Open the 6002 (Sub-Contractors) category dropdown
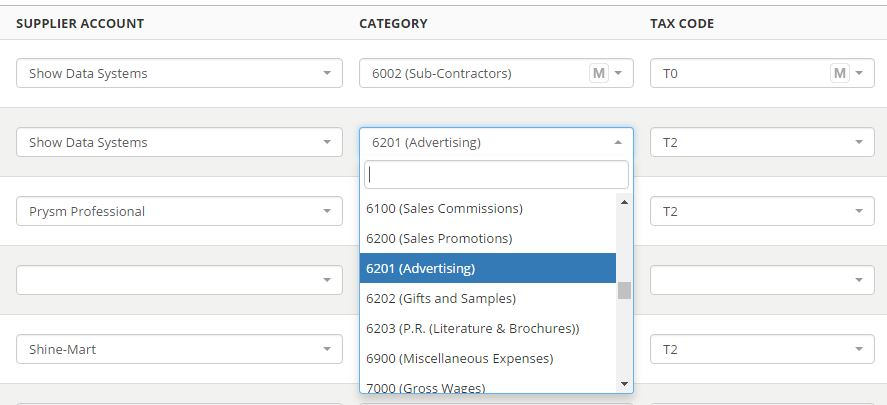Viewport: 887px width, 405px height. pyautogui.click(x=496, y=73)
